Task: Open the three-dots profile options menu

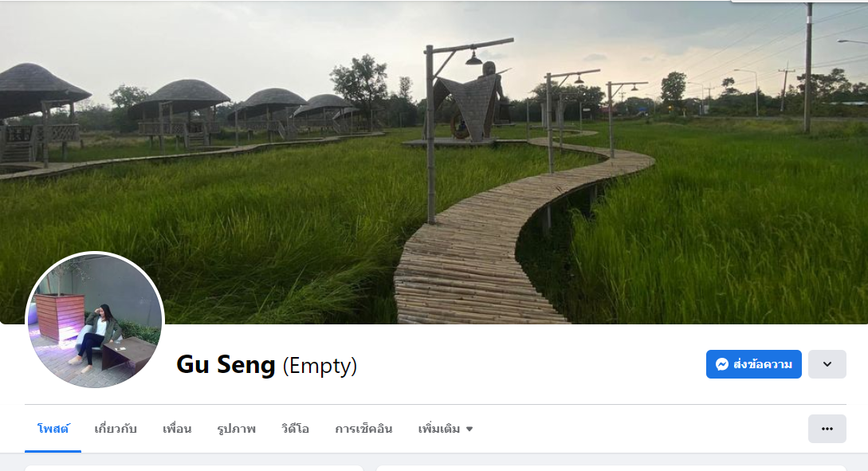Action: 827,429
